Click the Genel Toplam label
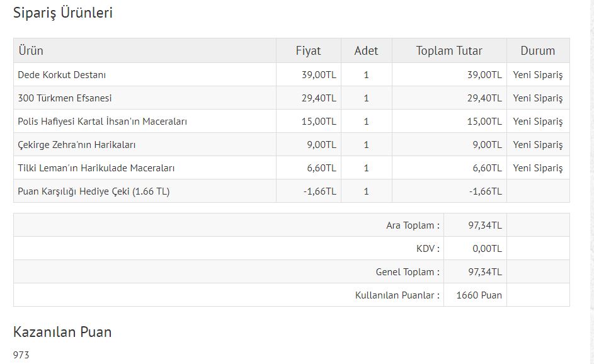Image resolution: width=594 pixels, height=364 pixels. pyautogui.click(x=408, y=272)
